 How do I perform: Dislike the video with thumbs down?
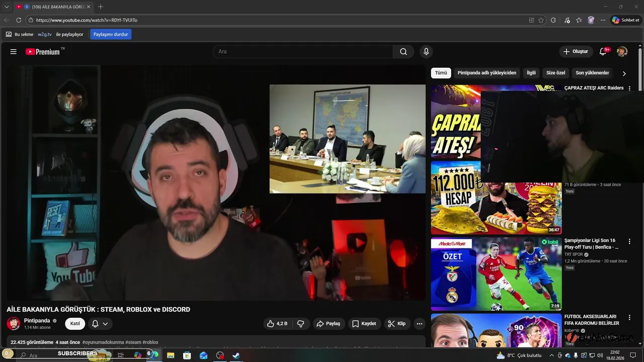pyautogui.click(x=301, y=324)
